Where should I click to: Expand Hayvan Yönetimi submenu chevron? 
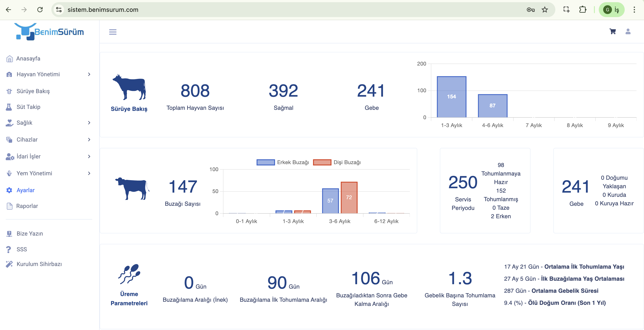[x=89, y=74]
